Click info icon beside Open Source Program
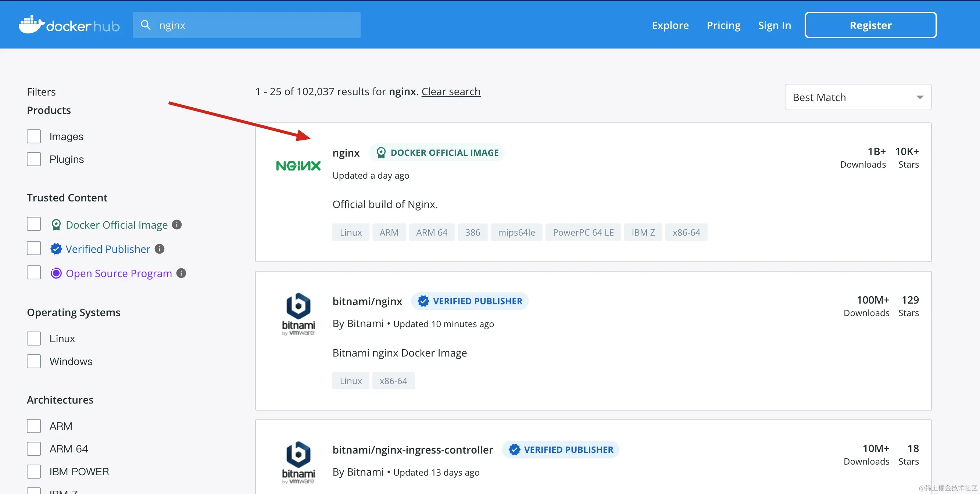This screenshot has height=494, width=980. pyautogui.click(x=182, y=273)
